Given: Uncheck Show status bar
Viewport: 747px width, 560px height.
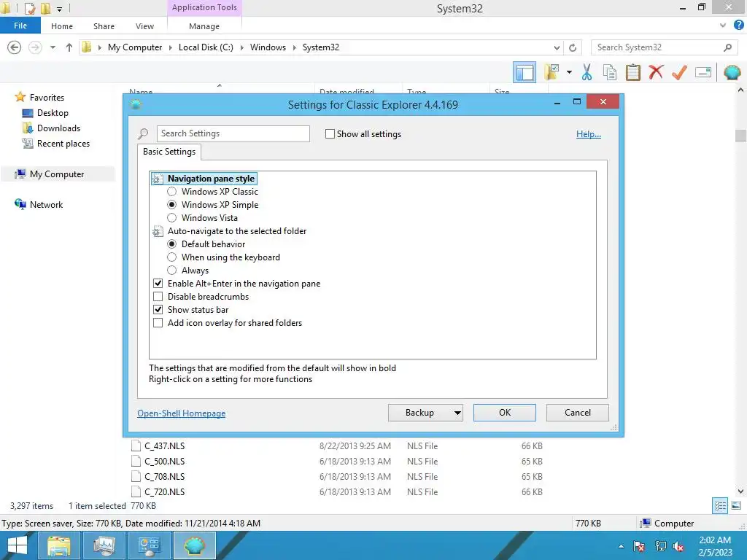Looking at the screenshot, I should click(158, 309).
